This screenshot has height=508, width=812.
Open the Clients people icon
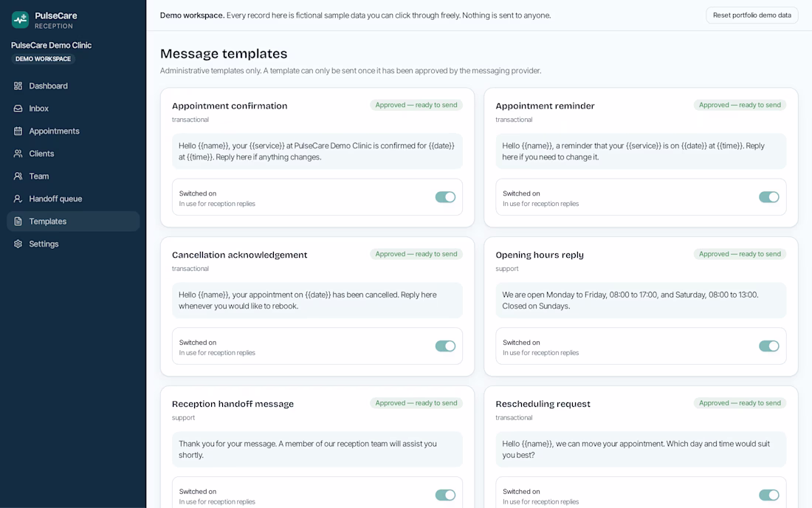click(x=18, y=154)
